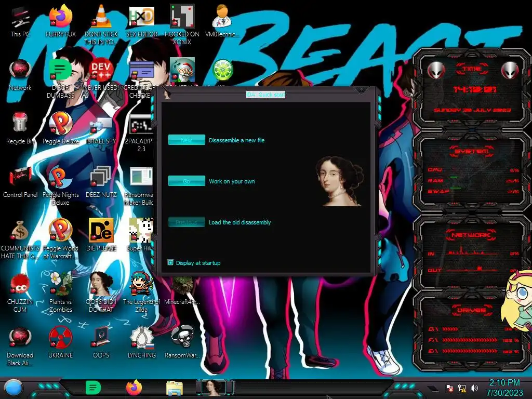Image resolution: width=532 pixels, height=399 pixels.
Task: Open the lime LimeWire desktop icon
Action: 222,71
